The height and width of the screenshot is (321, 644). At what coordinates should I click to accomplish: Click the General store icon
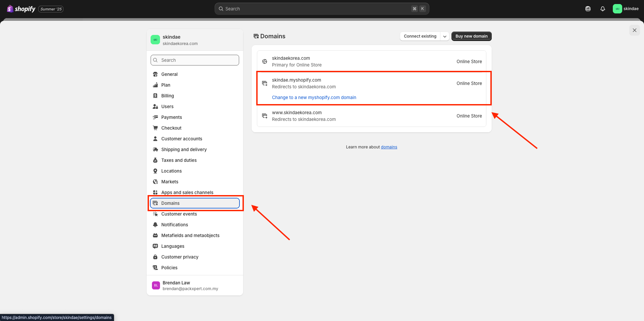155,74
